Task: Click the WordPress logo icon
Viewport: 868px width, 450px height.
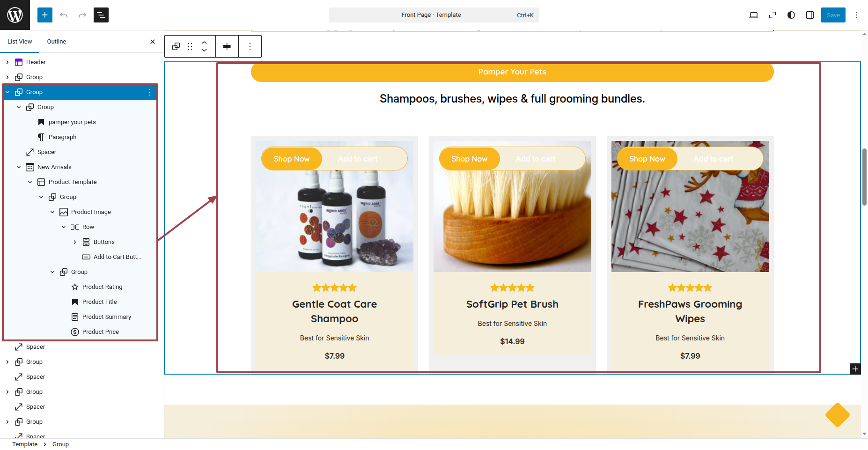Action: (15, 15)
